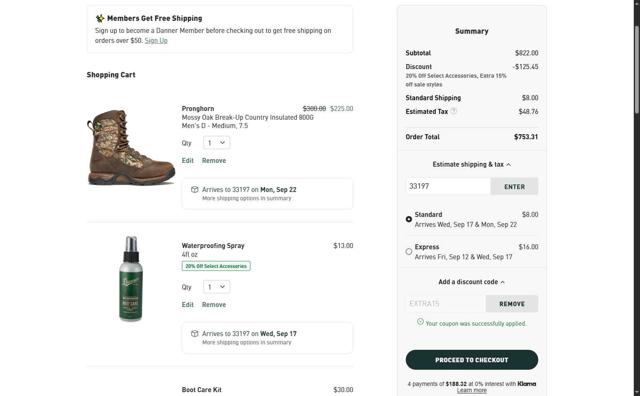Open the Pronghorn product title
The image size is (640, 396).
[x=198, y=109]
